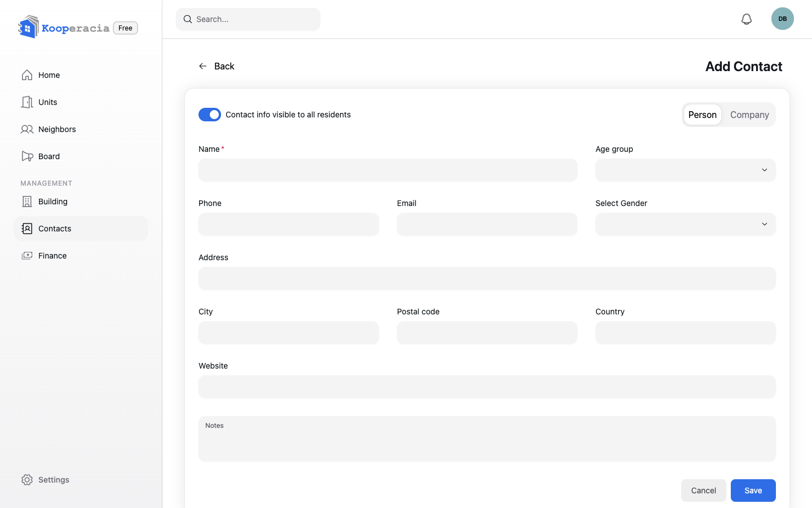Open the Board page

point(81,156)
